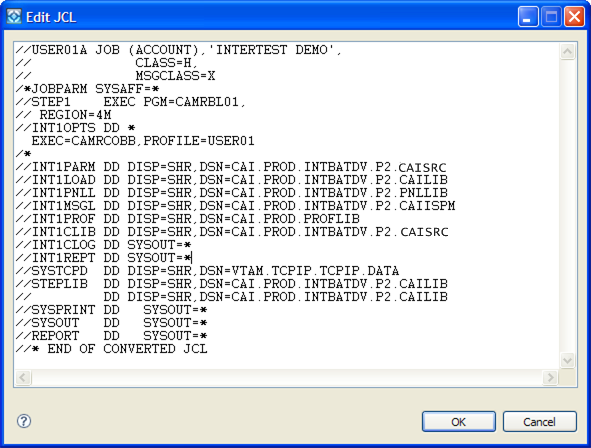Click the //STEP1 EXEC PGM=CAMRBL01 line
The image size is (591, 448).
pos(130,102)
